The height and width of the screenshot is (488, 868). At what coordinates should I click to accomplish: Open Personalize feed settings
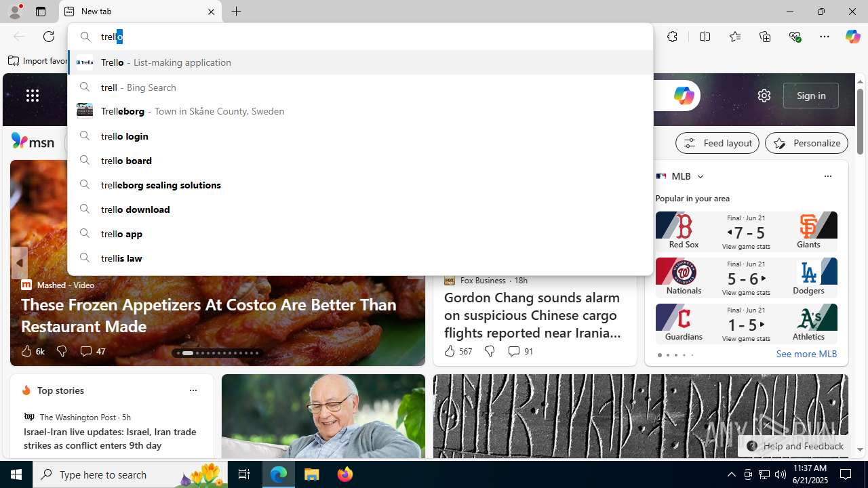pyautogui.click(x=806, y=143)
